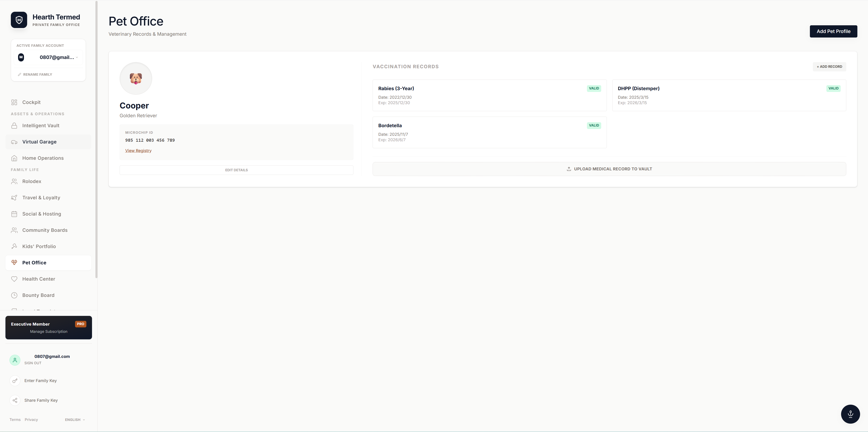The width and height of the screenshot is (868, 432).
Task: Click the Travel & Loyalty plane icon
Action: click(x=14, y=198)
